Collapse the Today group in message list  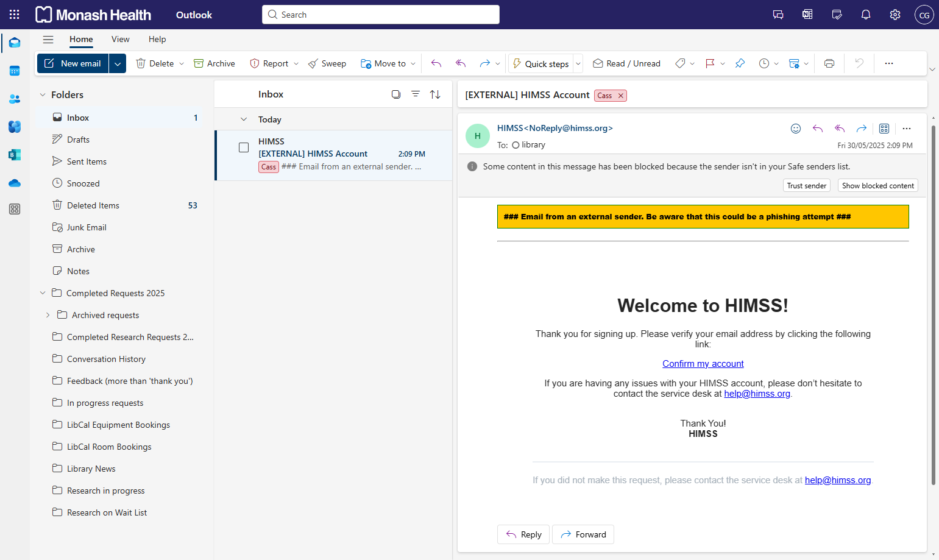click(x=244, y=119)
